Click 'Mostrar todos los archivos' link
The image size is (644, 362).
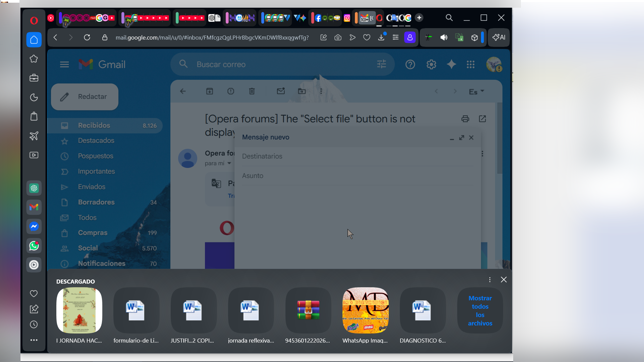tap(480, 310)
